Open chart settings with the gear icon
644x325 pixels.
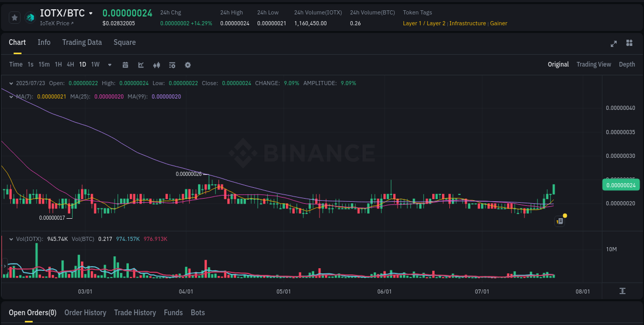tap(188, 65)
